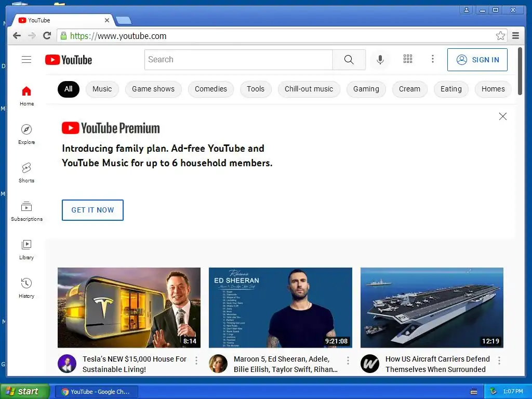This screenshot has height=399, width=532.
Task: Open Aircraft Carriers video's channel avatar
Action: [x=369, y=364]
